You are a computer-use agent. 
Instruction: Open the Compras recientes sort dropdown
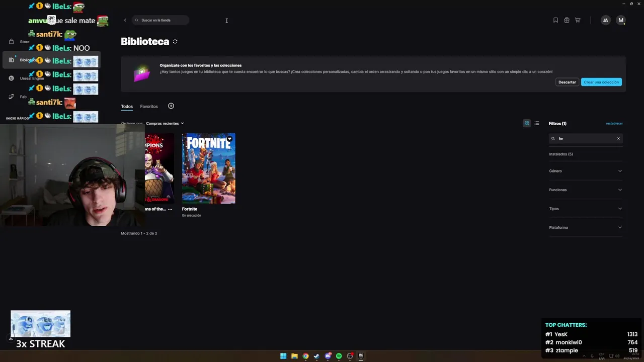click(165, 123)
